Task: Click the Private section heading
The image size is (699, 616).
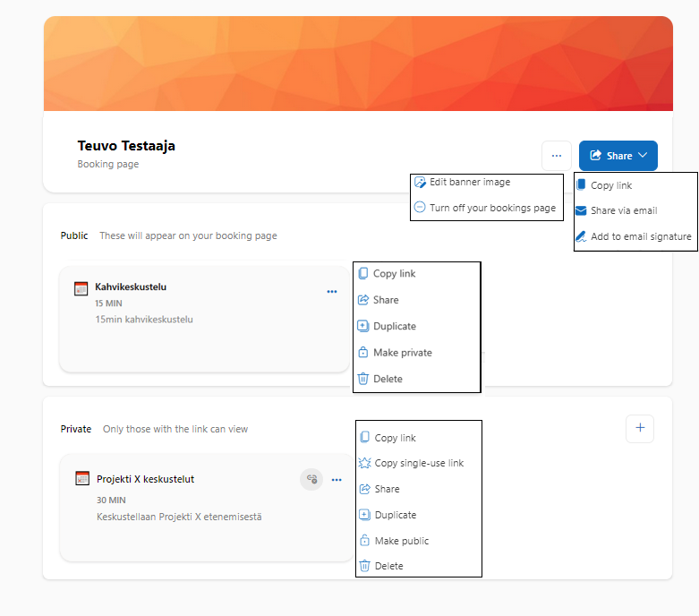Action: pos(76,429)
